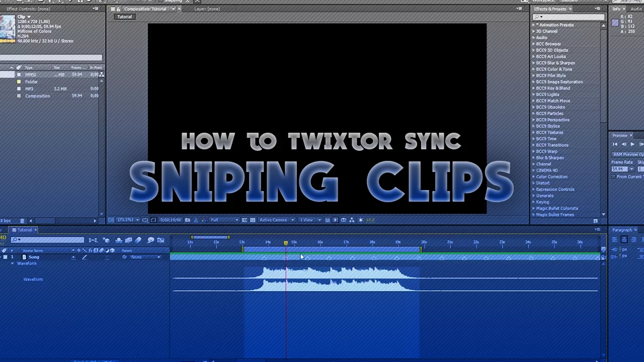Expand the Animation Presets category

click(x=533, y=25)
